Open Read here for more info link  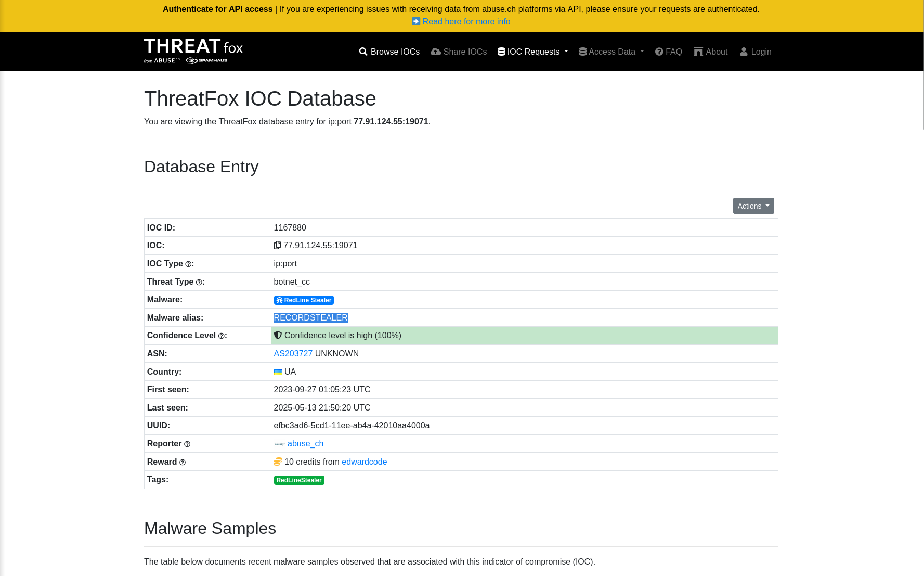click(466, 21)
